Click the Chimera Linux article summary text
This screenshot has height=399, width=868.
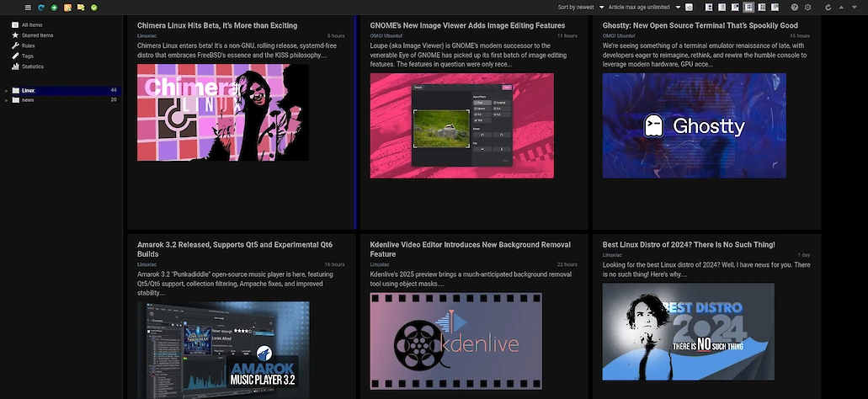click(x=237, y=51)
